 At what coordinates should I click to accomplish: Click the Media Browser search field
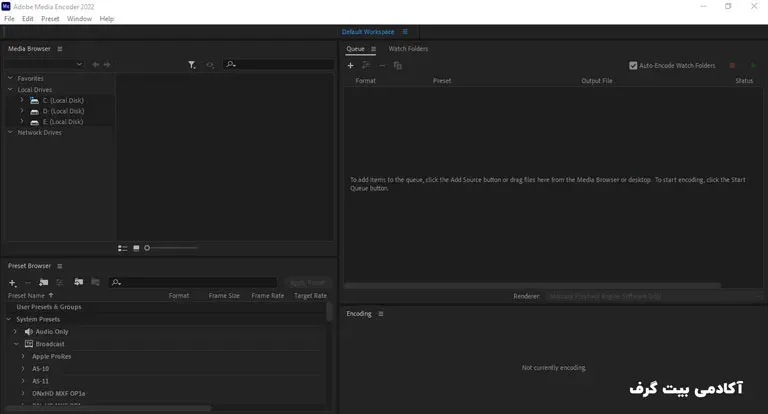(x=278, y=64)
